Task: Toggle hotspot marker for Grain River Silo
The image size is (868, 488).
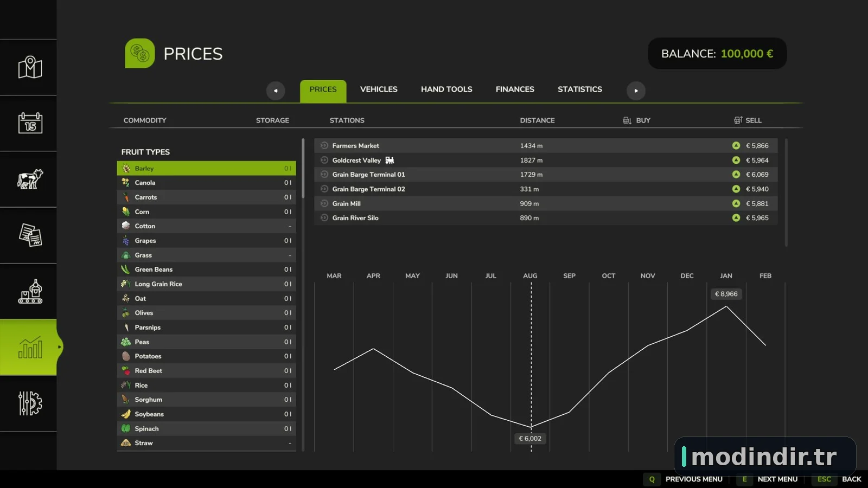Action: [x=324, y=217]
